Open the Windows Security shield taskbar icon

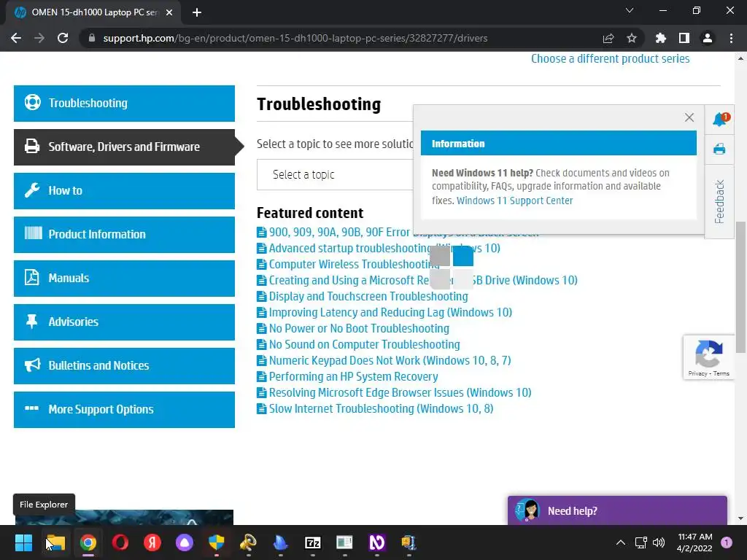click(x=217, y=542)
